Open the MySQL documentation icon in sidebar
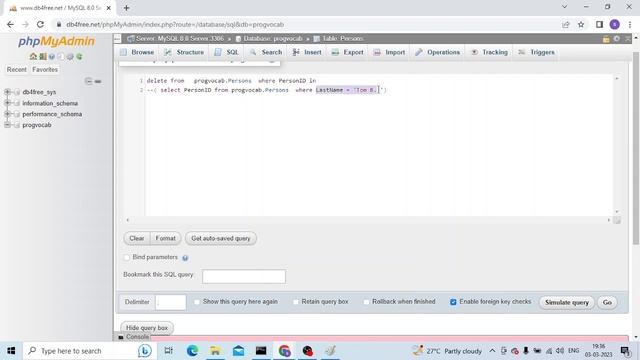 [x=61, y=56]
